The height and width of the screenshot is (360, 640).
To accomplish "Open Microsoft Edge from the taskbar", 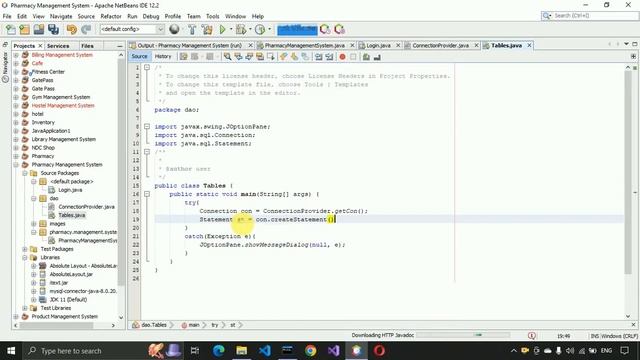I will point(218,351).
